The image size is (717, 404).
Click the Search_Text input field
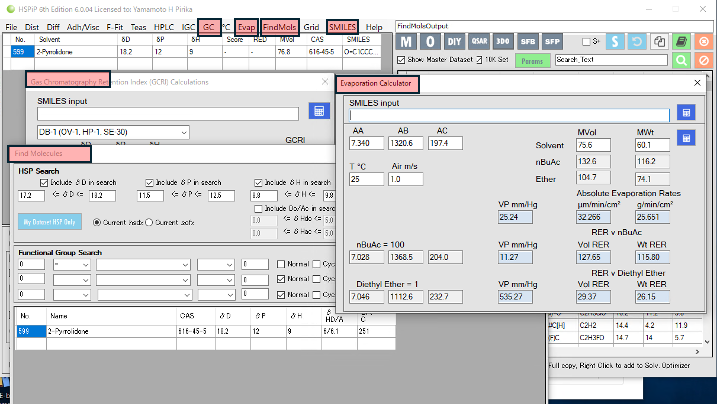click(610, 61)
